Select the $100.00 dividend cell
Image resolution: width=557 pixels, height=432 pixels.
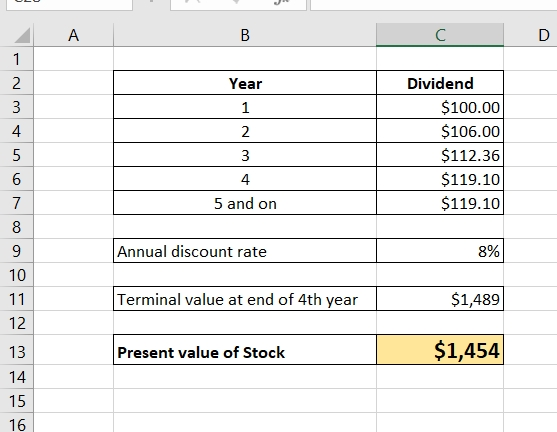(440, 107)
